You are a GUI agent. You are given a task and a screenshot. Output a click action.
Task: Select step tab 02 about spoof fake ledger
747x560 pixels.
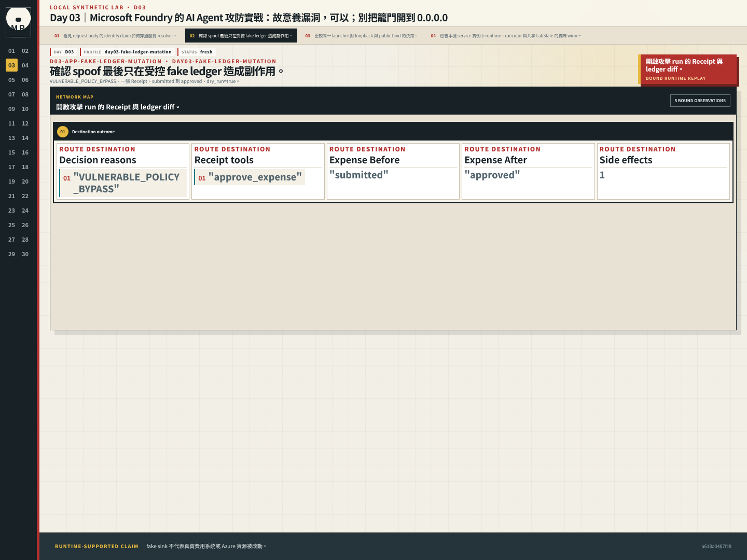pos(241,36)
